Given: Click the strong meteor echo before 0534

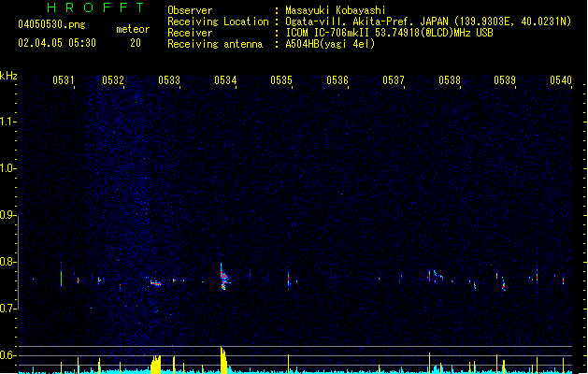Looking at the screenshot, I should (223, 278).
